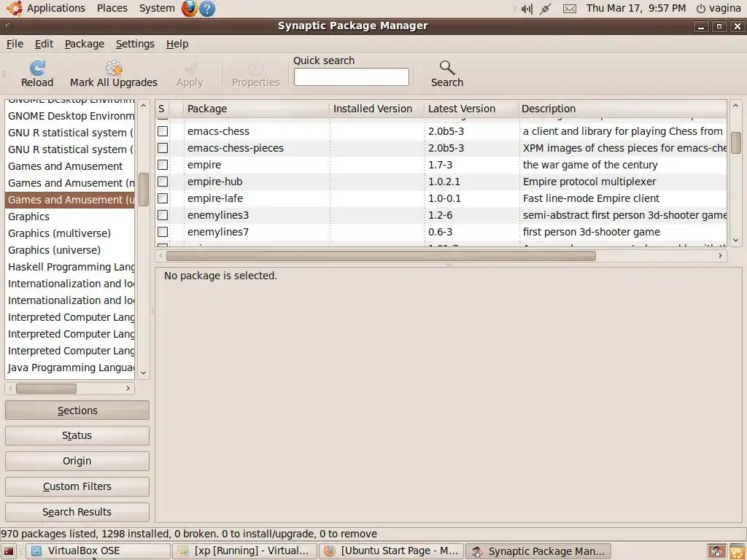747x560 pixels.
Task: Click package list vertical scrollbar thumb
Action: [x=735, y=144]
